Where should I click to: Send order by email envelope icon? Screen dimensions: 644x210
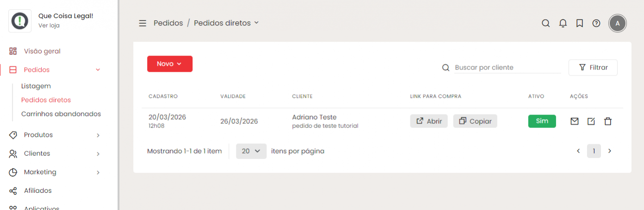pos(574,121)
